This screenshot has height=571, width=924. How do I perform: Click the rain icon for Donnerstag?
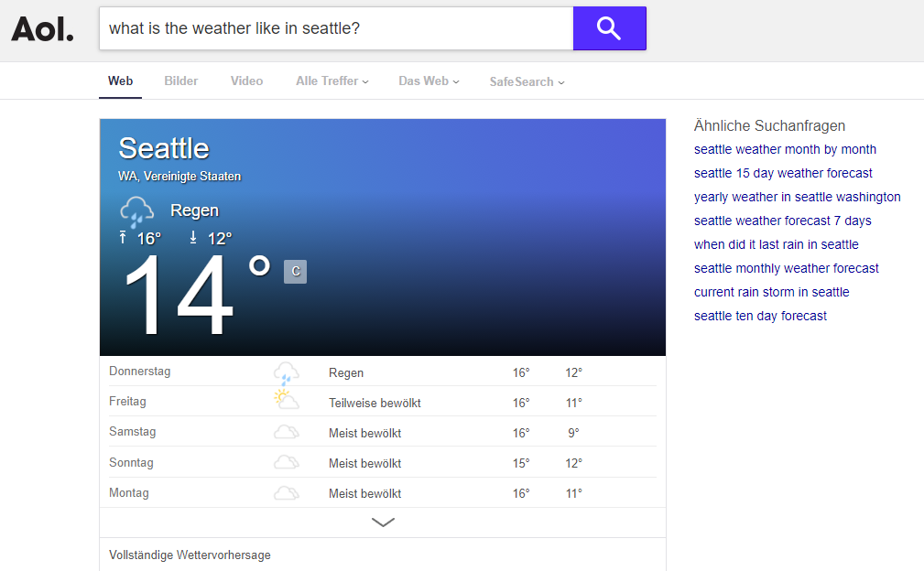pyautogui.click(x=287, y=370)
